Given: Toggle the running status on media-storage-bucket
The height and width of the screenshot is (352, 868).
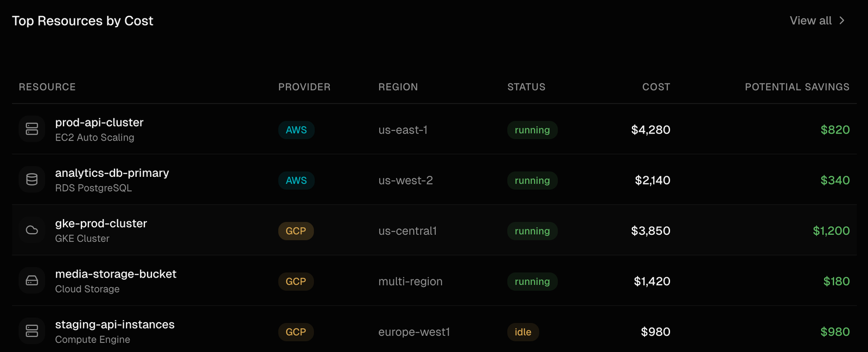Looking at the screenshot, I should [532, 281].
